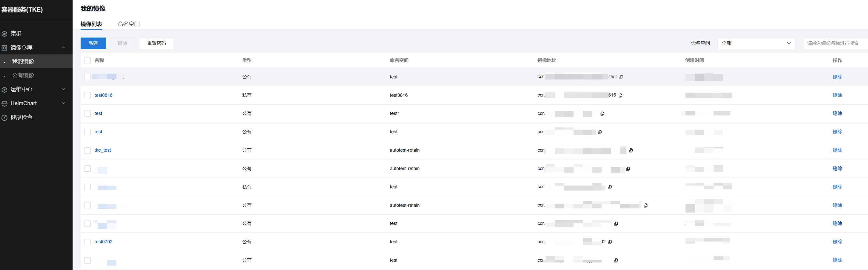
Task: Click the blue 新建 button
Action: click(93, 43)
